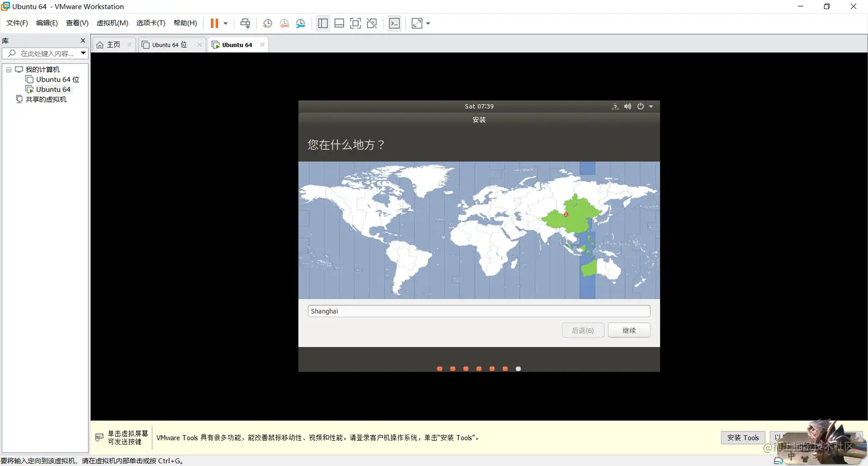This screenshot has width=868, height=466.
Task: Close the 主页 tab
Action: [x=130, y=44]
